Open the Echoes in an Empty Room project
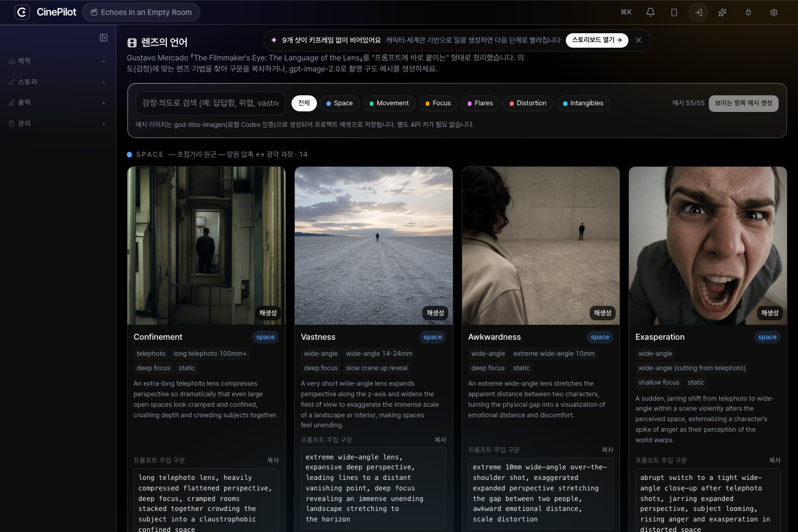Screen dimensions: 798x532 [141, 12]
